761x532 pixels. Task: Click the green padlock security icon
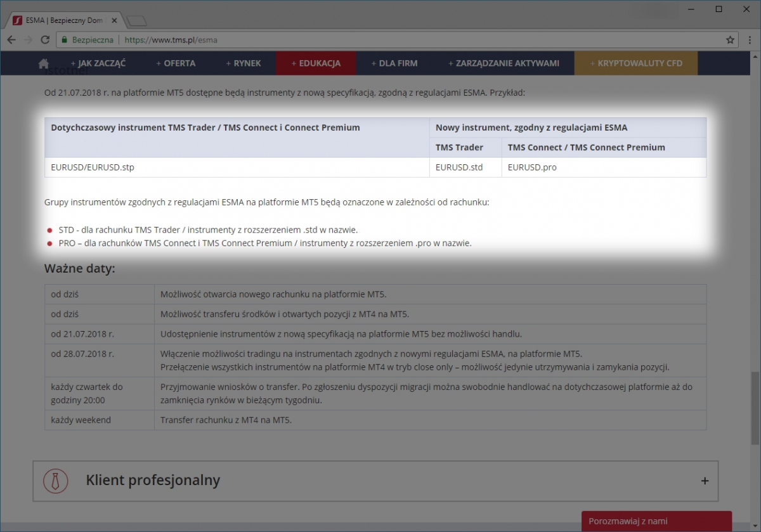pos(63,39)
